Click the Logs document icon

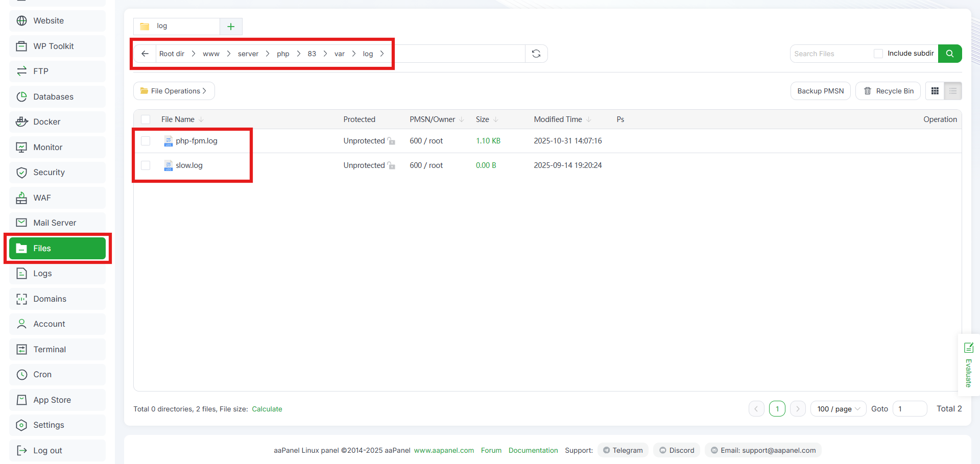[21, 274]
